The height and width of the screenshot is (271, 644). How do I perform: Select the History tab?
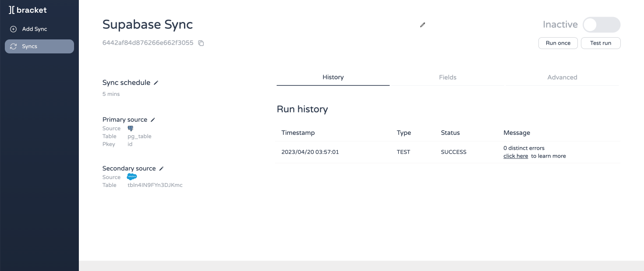[x=333, y=77]
